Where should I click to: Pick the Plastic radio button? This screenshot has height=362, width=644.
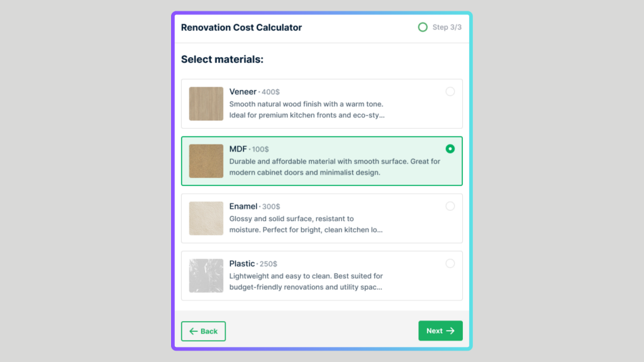click(x=450, y=263)
